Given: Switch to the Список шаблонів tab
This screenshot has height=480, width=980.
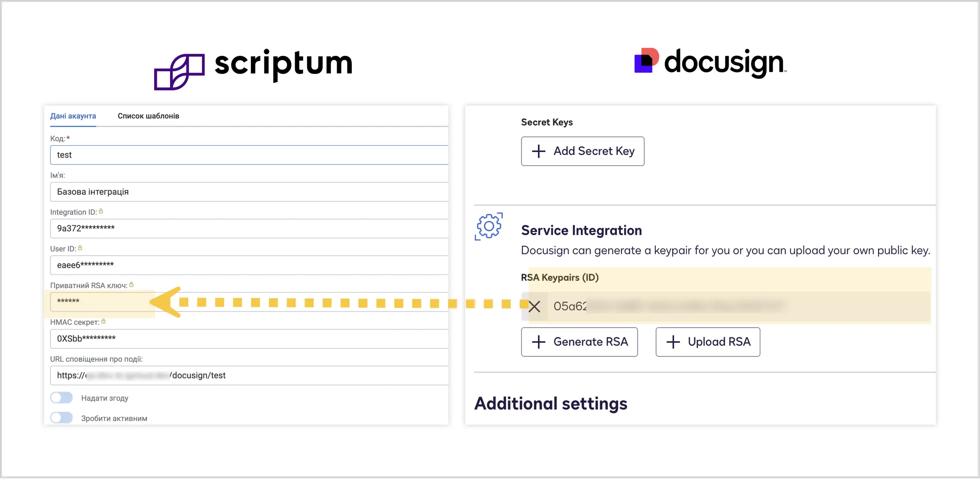Looking at the screenshot, I should [148, 116].
